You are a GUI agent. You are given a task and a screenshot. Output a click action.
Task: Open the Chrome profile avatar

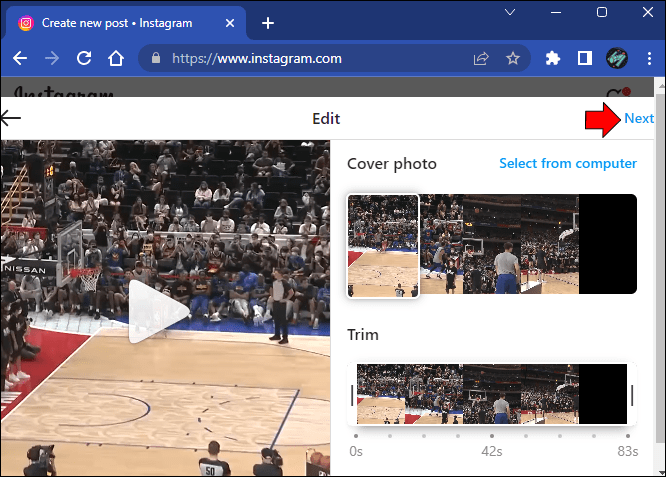(x=617, y=58)
